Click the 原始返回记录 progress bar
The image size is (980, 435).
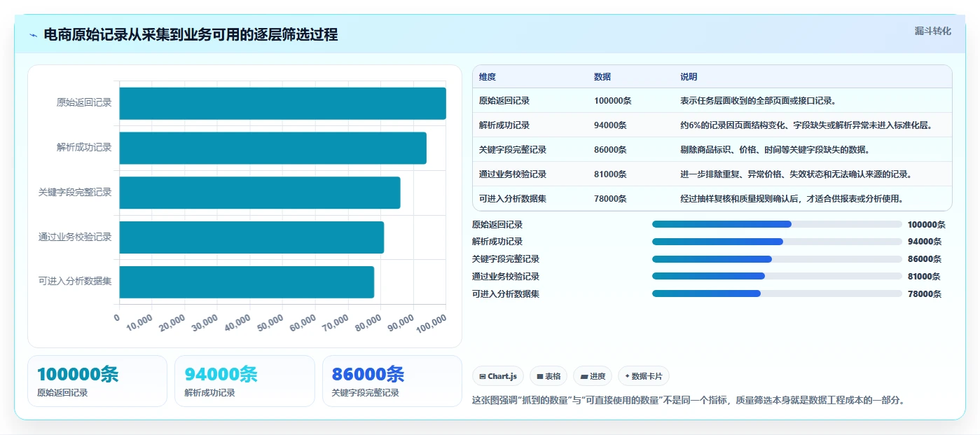tap(777, 224)
